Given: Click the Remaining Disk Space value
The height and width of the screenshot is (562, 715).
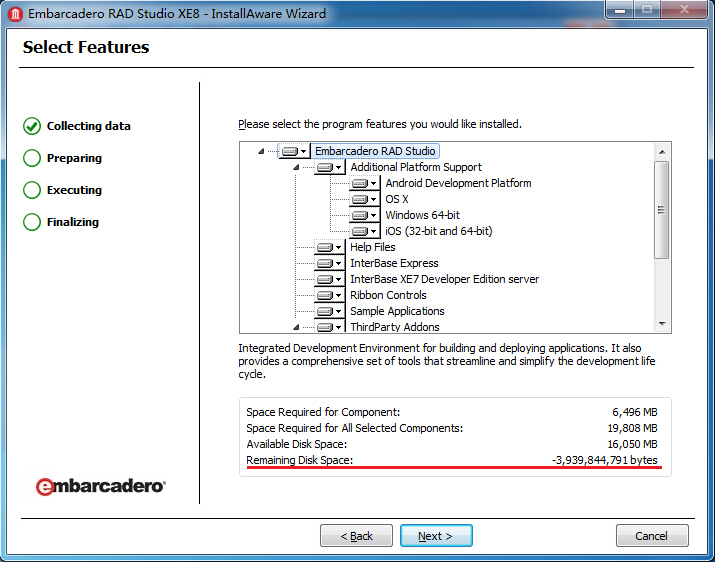Looking at the screenshot, I should (x=604, y=460).
